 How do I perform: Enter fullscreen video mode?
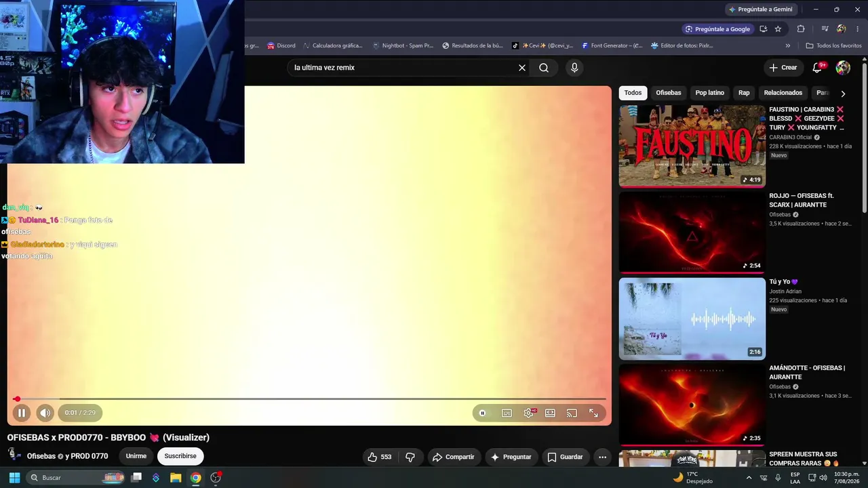[593, 413]
